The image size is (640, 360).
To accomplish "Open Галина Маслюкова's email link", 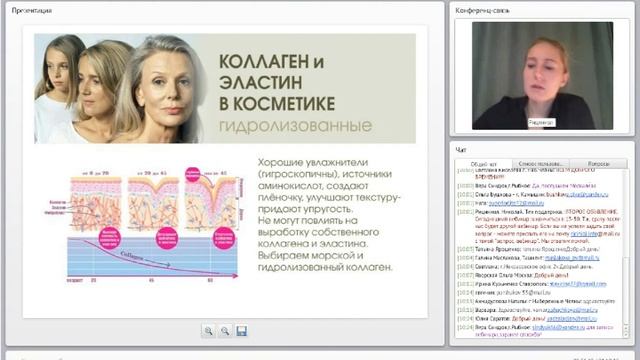I will 572,258.
